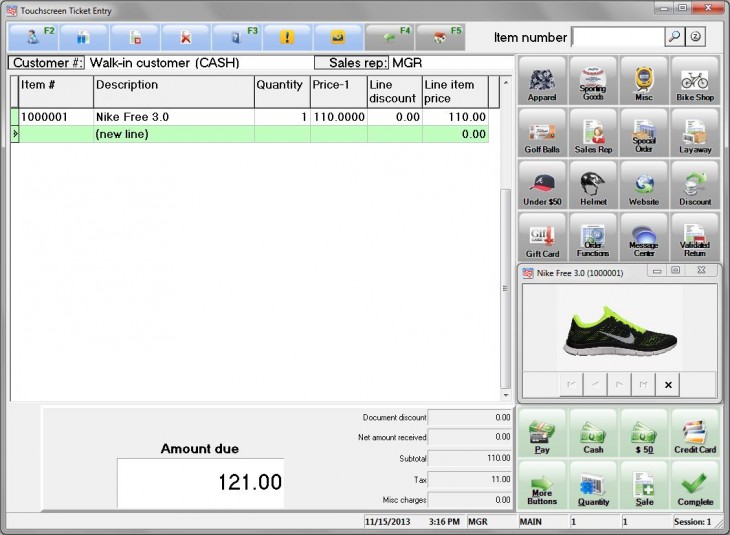Click the gift box toolbar icon
The width and height of the screenshot is (730, 535).
point(84,37)
